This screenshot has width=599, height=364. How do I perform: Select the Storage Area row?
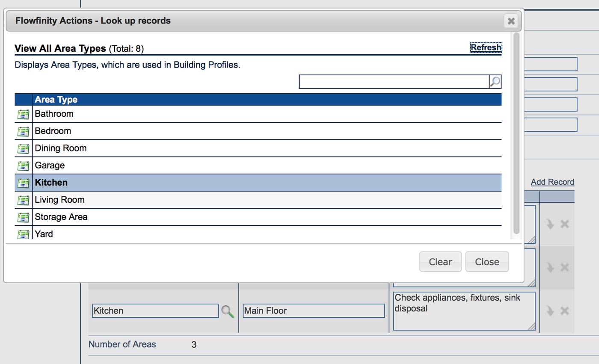click(258, 217)
